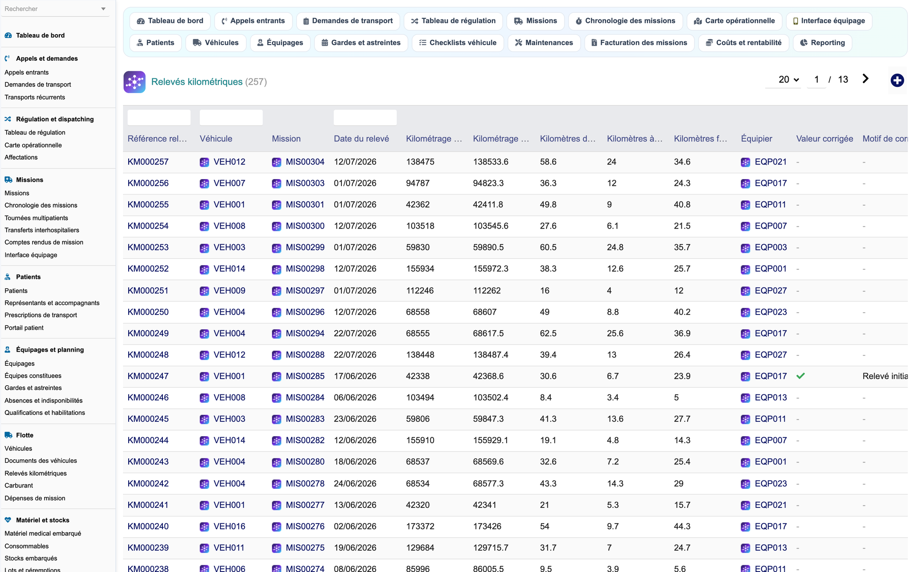Click the Missions ambulance icon in sidebar
Image resolution: width=924 pixels, height=572 pixels.
[x=8, y=180]
